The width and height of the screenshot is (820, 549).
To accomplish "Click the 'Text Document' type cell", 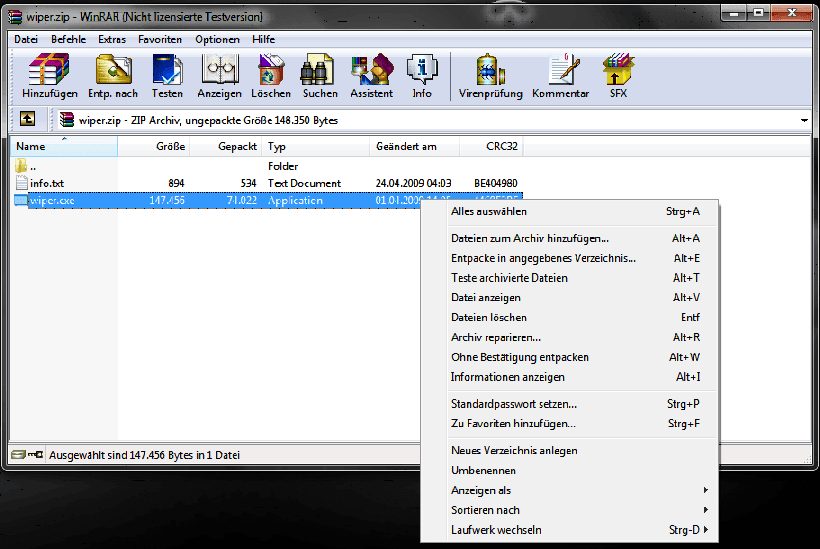I will pos(304,184).
